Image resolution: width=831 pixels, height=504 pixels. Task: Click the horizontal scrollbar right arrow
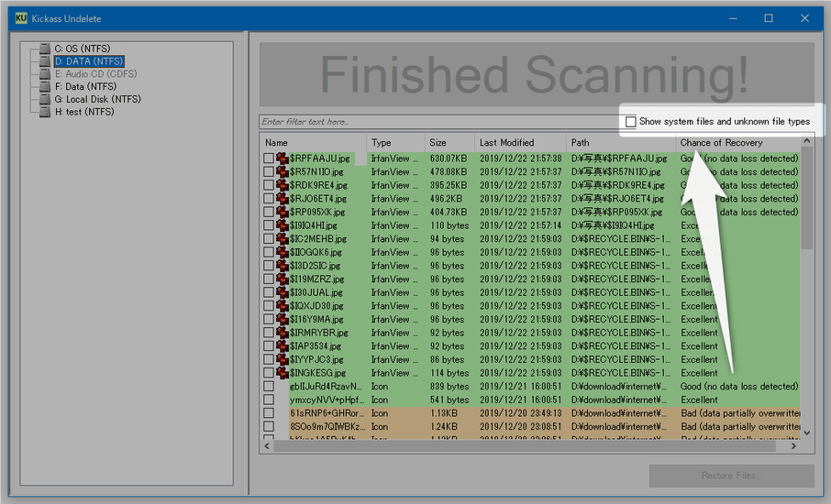point(793,446)
